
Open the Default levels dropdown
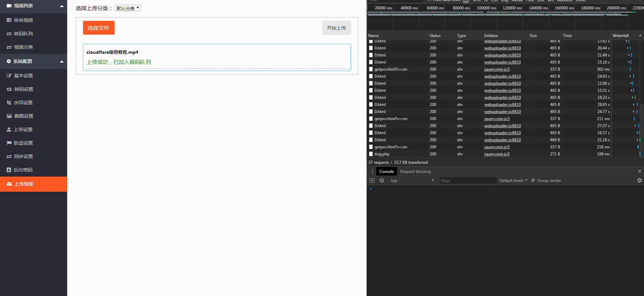pyautogui.click(x=513, y=181)
